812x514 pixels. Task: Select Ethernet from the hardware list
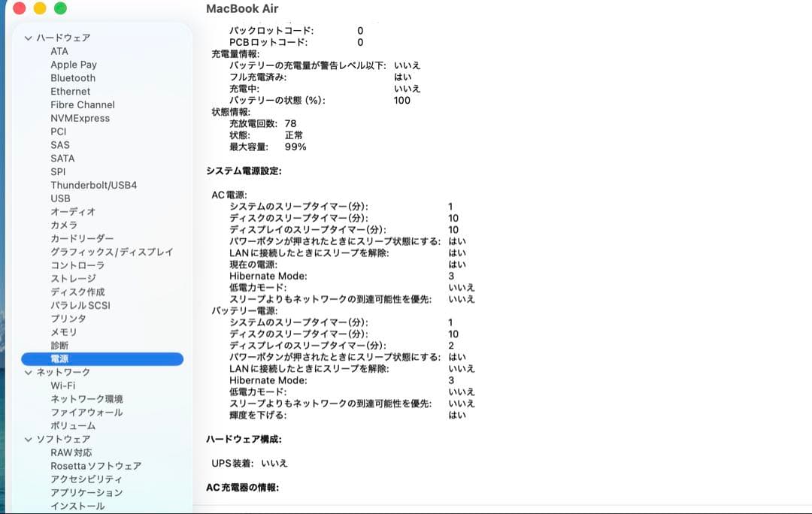coord(70,91)
